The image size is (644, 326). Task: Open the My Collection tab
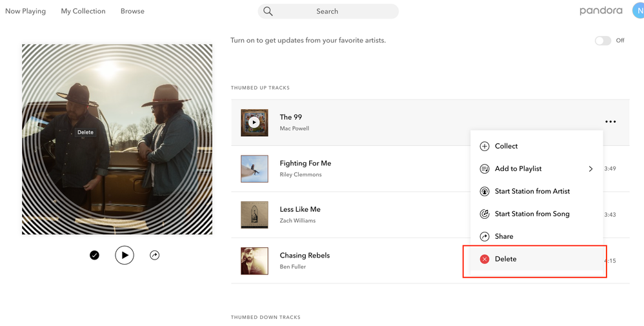pyautogui.click(x=83, y=11)
